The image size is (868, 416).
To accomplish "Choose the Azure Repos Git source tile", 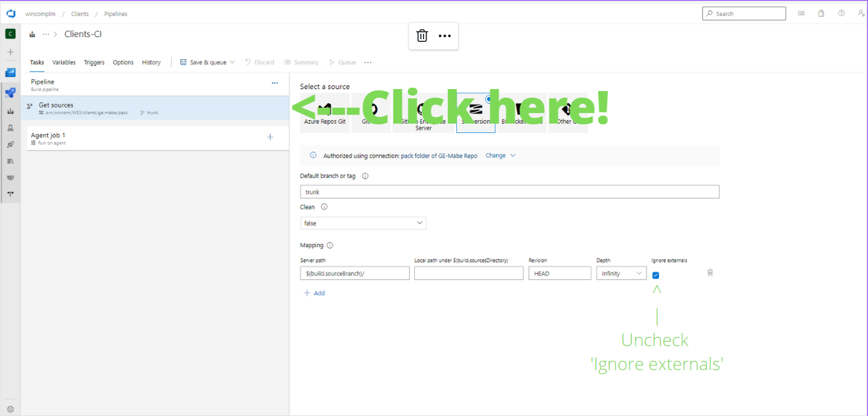I will [x=325, y=112].
